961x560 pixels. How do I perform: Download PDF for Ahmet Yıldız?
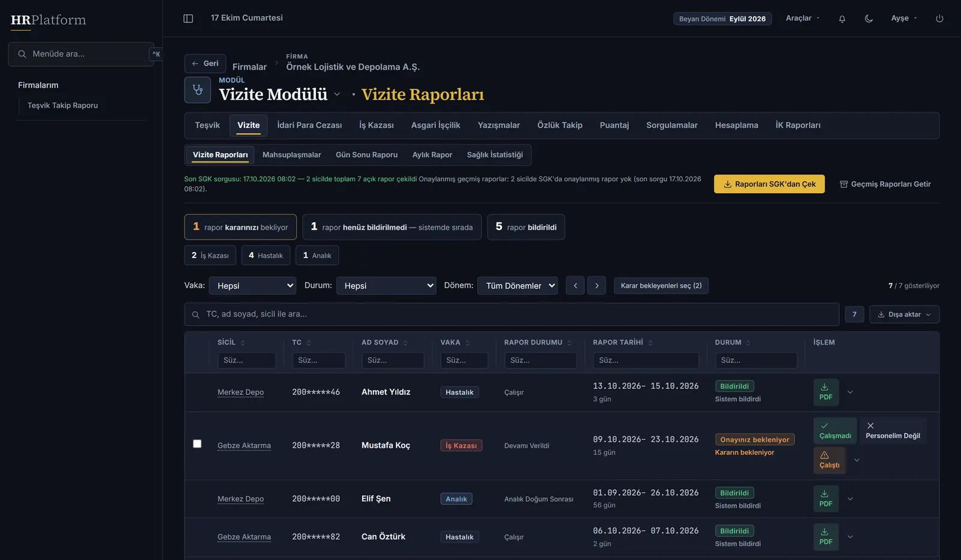[x=826, y=392]
